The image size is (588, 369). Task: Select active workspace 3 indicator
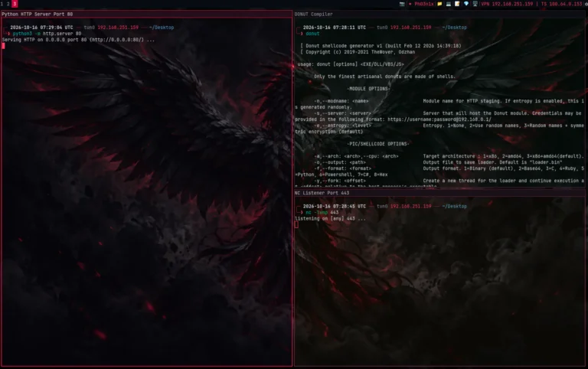click(15, 4)
